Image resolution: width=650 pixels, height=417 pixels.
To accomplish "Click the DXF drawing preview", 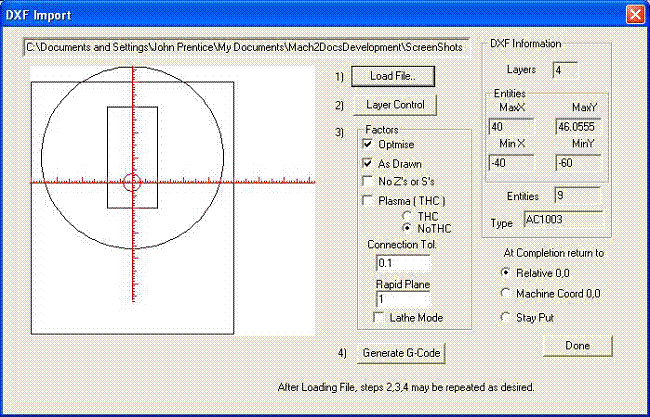I will [x=172, y=200].
